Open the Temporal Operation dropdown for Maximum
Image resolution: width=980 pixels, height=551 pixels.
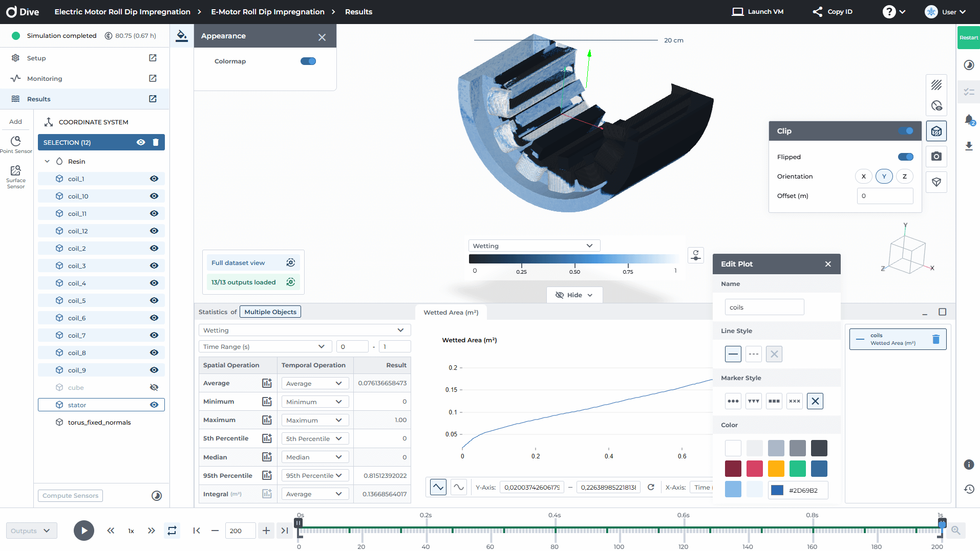point(314,420)
